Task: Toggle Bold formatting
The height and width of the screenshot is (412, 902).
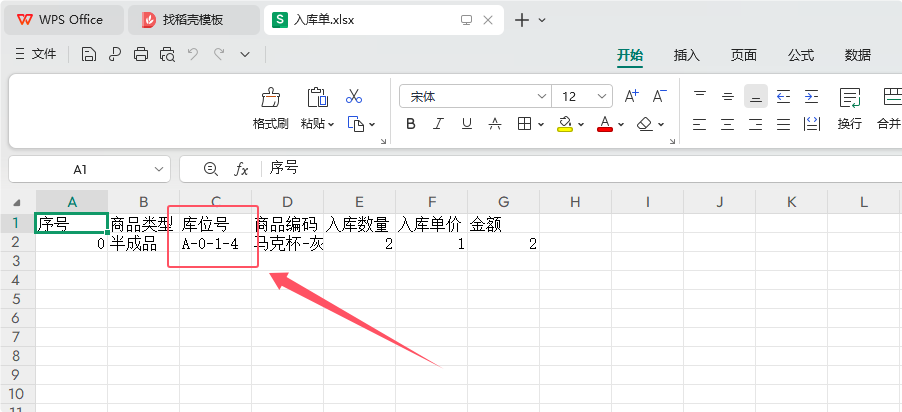Action: click(x=411, y=124)
